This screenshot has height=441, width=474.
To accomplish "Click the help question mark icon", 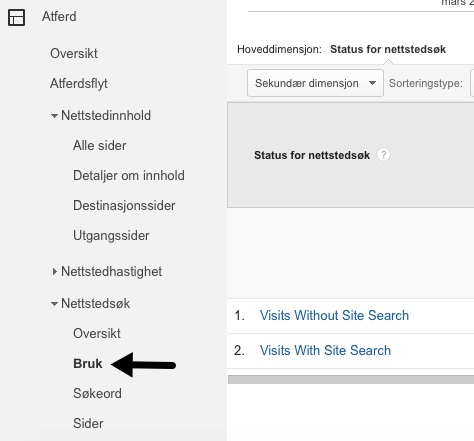I will [x=383, y=155].
